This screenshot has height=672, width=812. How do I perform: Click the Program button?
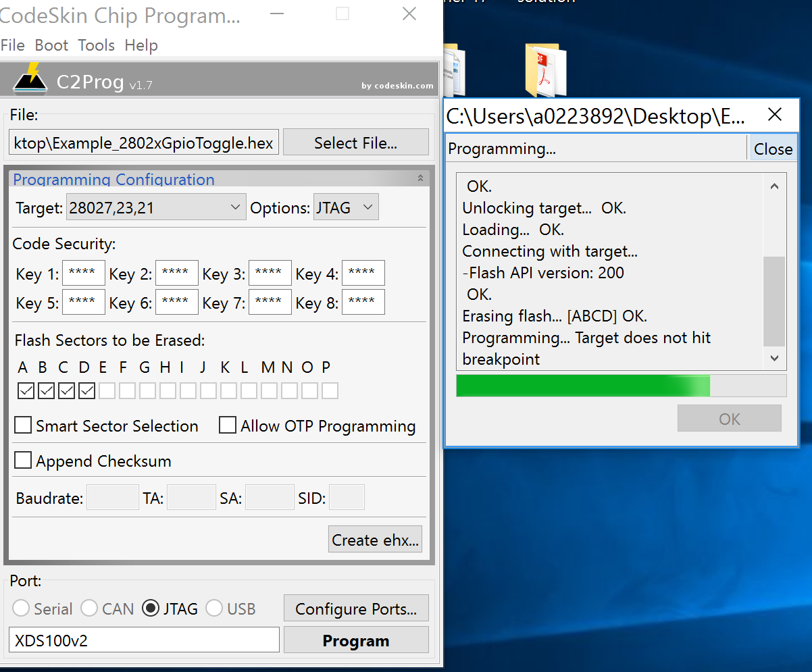pyautogui.click(x=356, y=640)
